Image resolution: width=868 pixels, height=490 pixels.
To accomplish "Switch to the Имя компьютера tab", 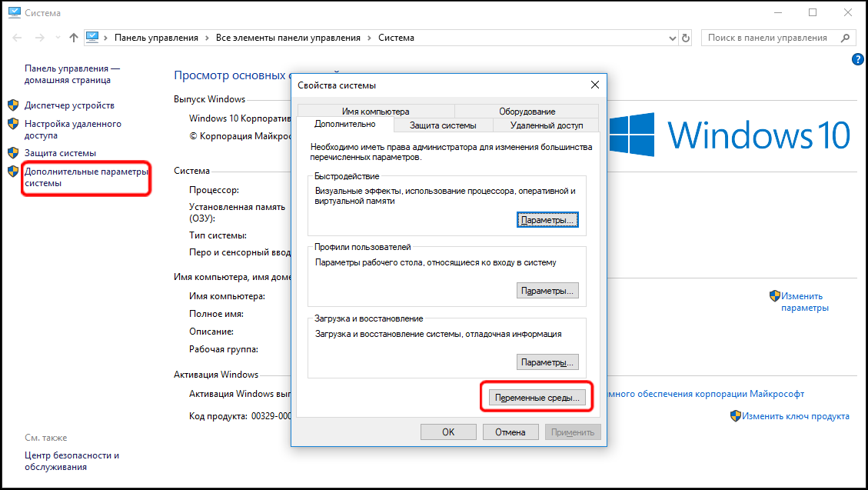I will click(376, 112).
